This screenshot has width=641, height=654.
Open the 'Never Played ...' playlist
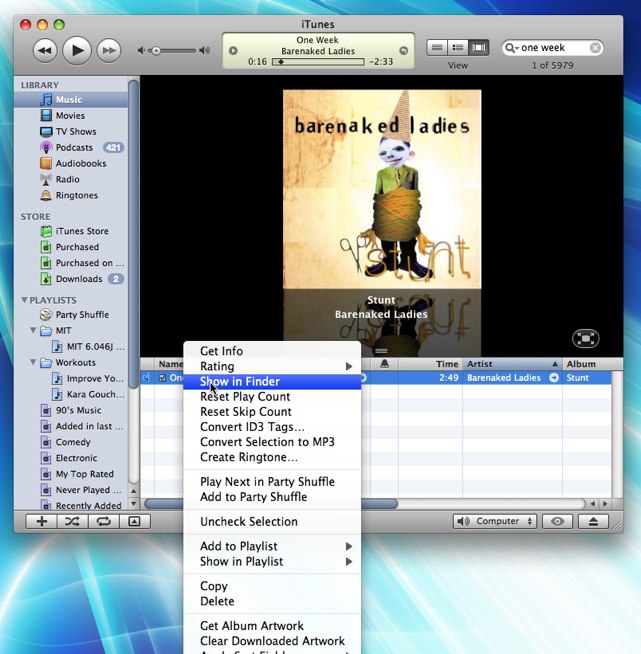pos(71,490)
